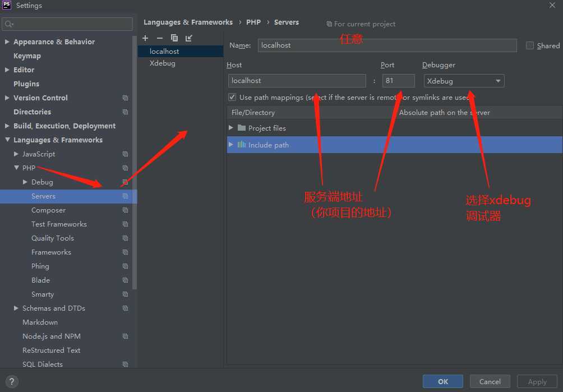The width and height of the screenshot is (563, 392).
Task: Click project-level icon beside Blade
Action: pos(125,280)
